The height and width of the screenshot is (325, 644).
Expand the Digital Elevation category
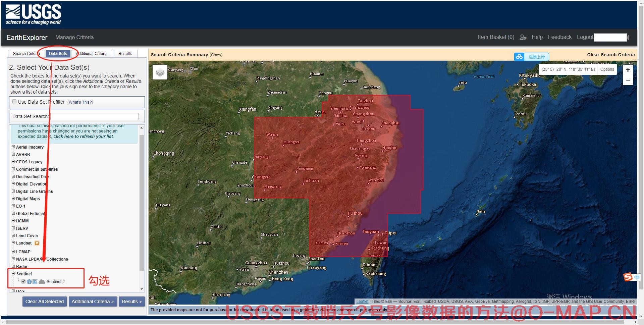pos(13,184)
